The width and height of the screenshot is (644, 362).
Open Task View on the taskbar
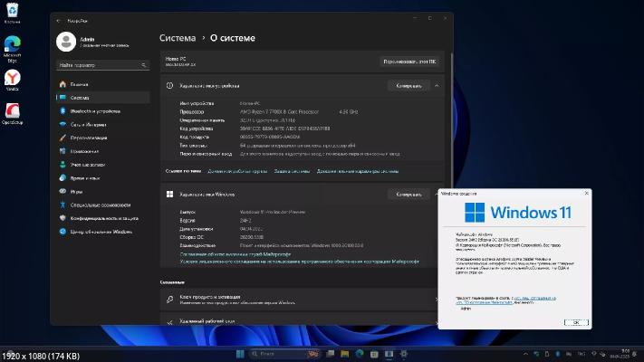(330, 354)
